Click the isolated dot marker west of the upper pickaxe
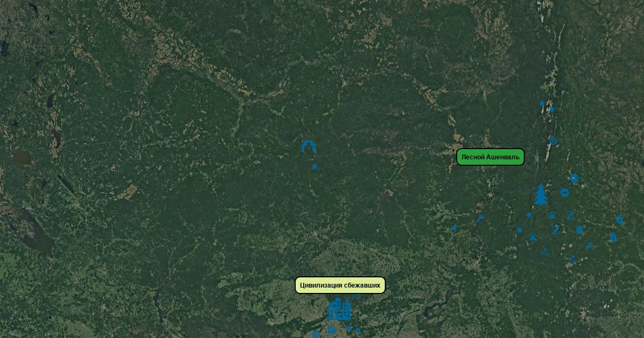Image resolution: width=644 pixels, height=338 pixels. coord(454,228)
